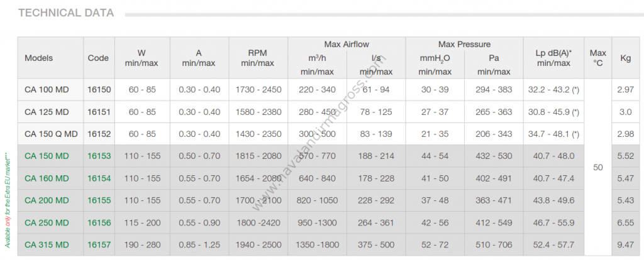The image size is (644, 260).
Task: Click the CA 150 Q MD row label
Action: [x=51, y=134]
